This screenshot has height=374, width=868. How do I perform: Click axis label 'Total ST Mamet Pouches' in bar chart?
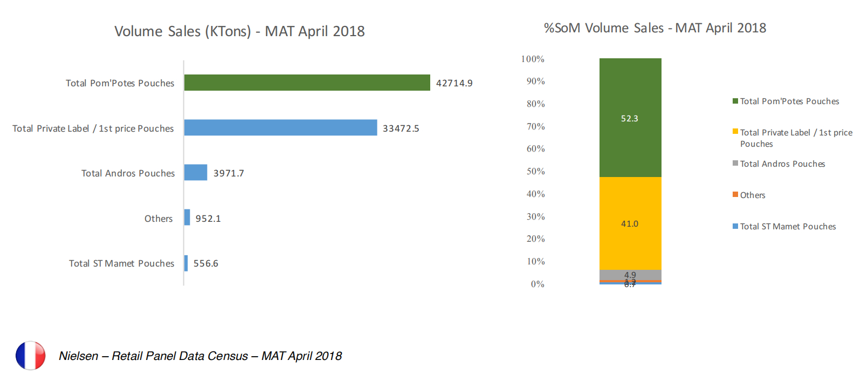point(122,263)
